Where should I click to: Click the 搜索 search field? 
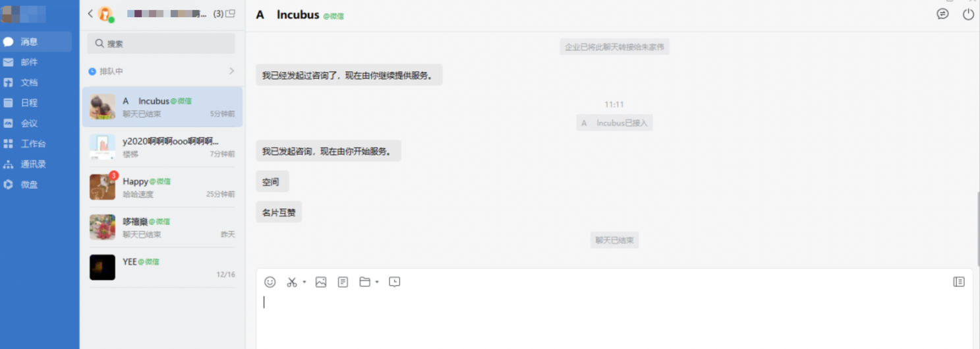161,44
